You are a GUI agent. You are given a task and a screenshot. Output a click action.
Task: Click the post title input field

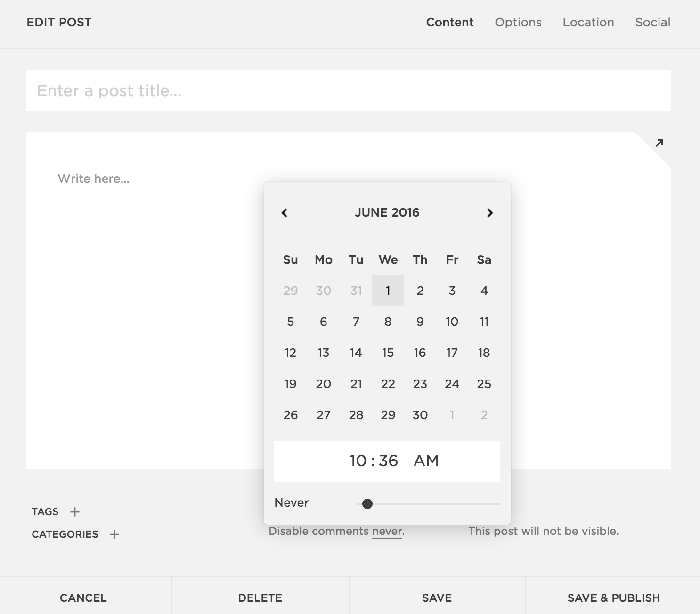click(x=348, y=90)
